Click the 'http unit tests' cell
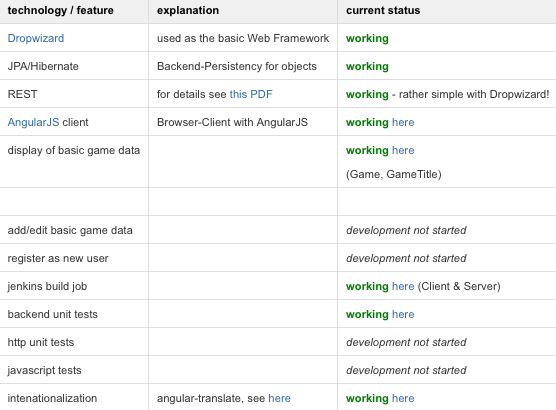This screenshot has height=410, width=556. point(74,342)
